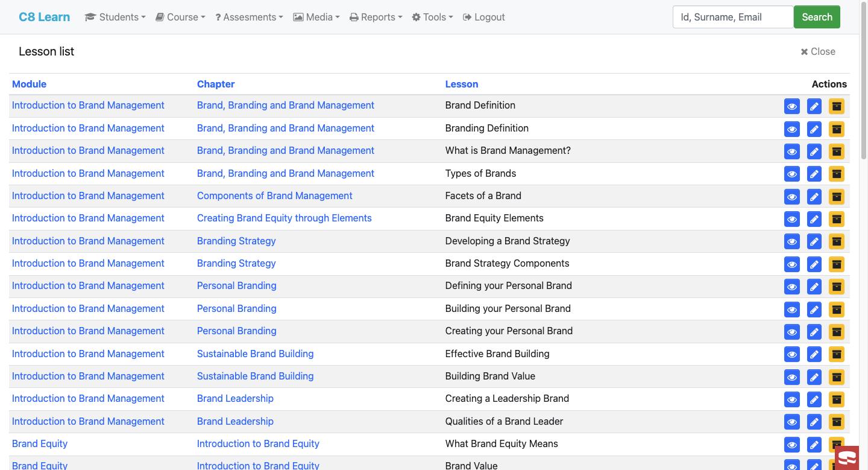View the Branding Definition lesson
868x470 pixels.
coord(791,129)
